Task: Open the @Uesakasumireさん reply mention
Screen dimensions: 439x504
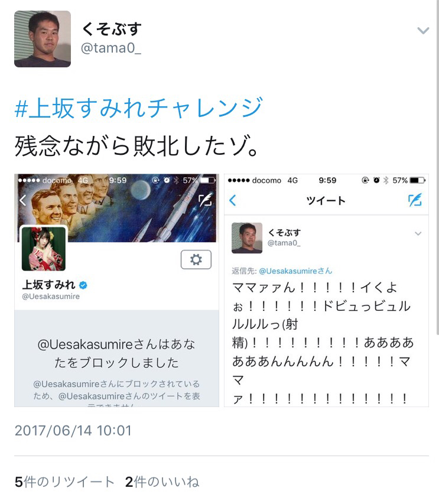Action: pyautogui.click(x=295, y=271)
